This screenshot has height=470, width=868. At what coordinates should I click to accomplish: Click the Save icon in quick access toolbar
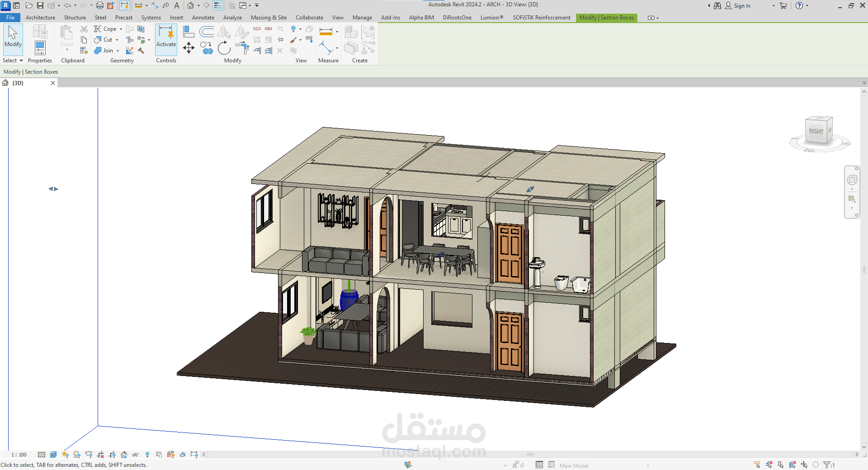click(x=40, y=5)
